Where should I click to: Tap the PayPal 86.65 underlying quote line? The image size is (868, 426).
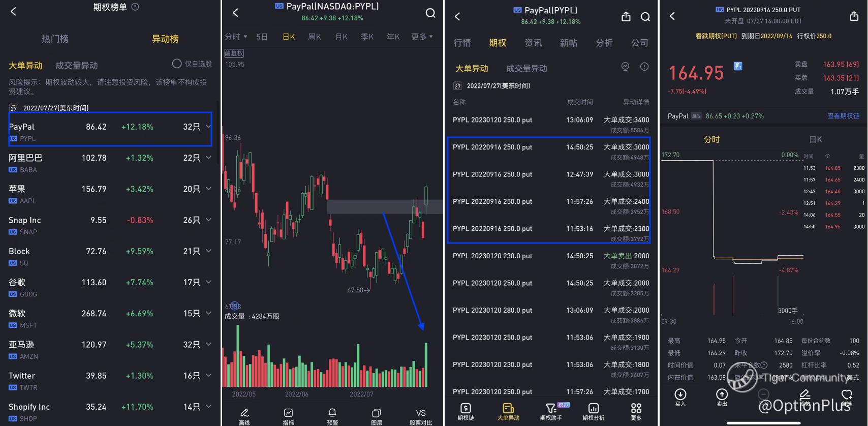pos(716,116)
